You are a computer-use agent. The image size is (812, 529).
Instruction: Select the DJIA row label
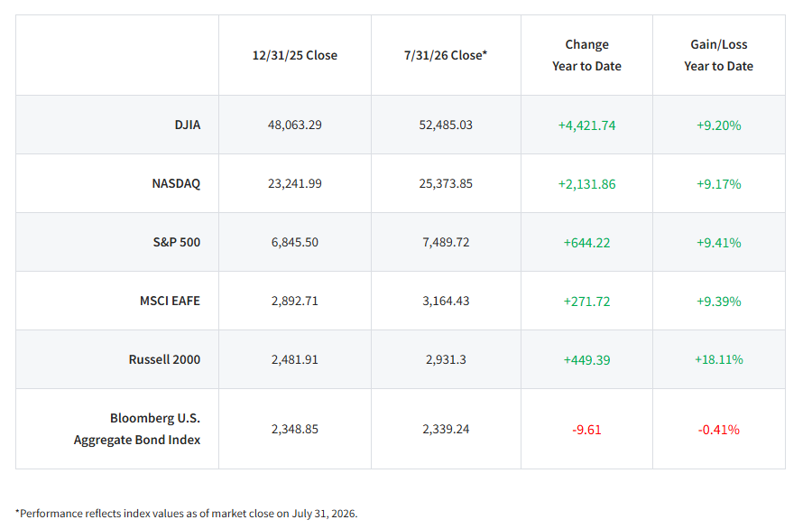click(188, 125)
